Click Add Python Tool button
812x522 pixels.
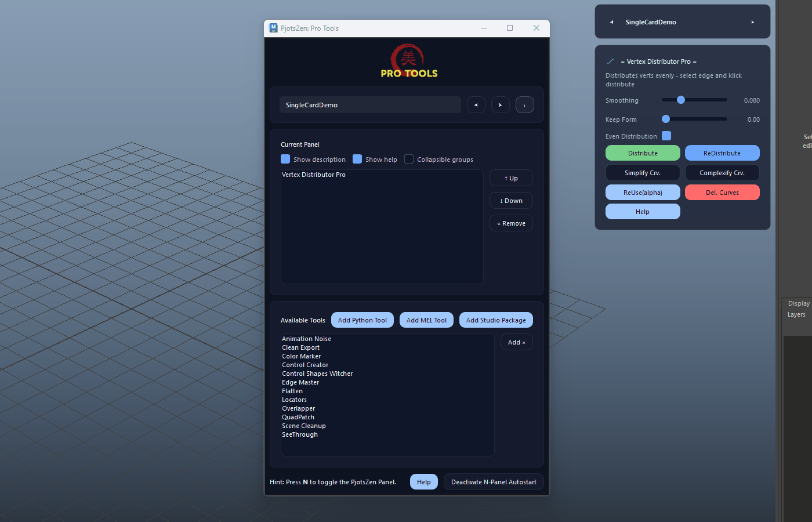(362, 320)
